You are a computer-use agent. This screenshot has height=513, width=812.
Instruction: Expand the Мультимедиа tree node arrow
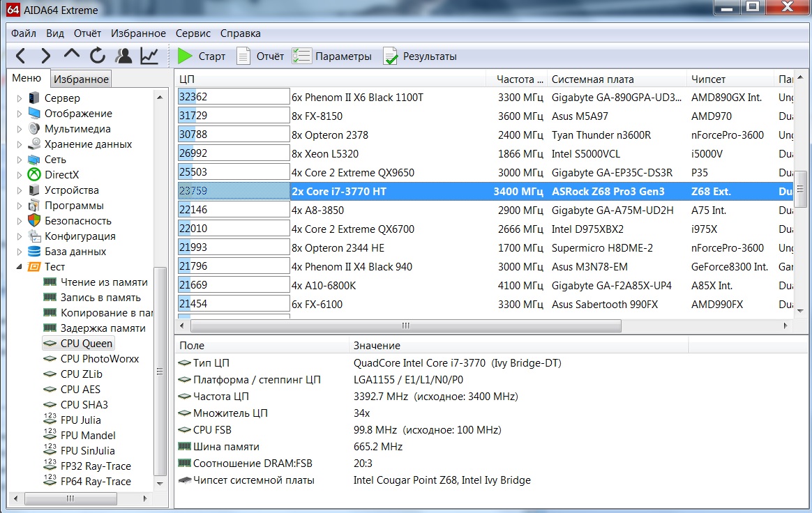19,129
